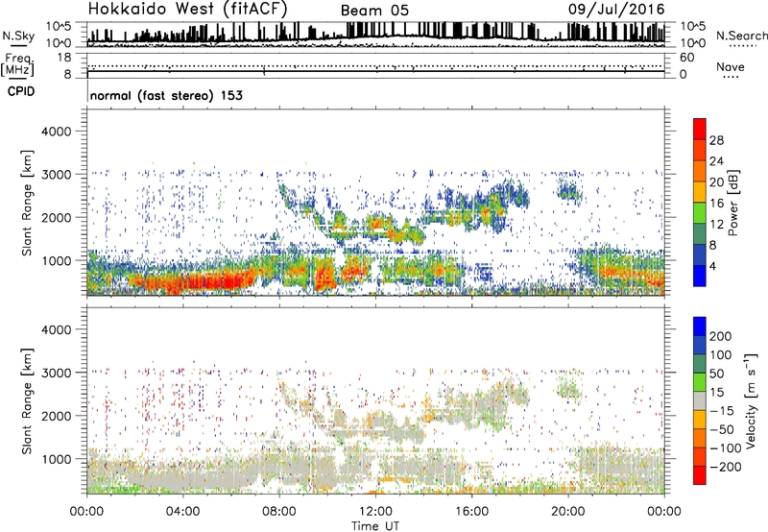Click the 'Velocity [m s-1]' colorbar label

pos(751,400)
